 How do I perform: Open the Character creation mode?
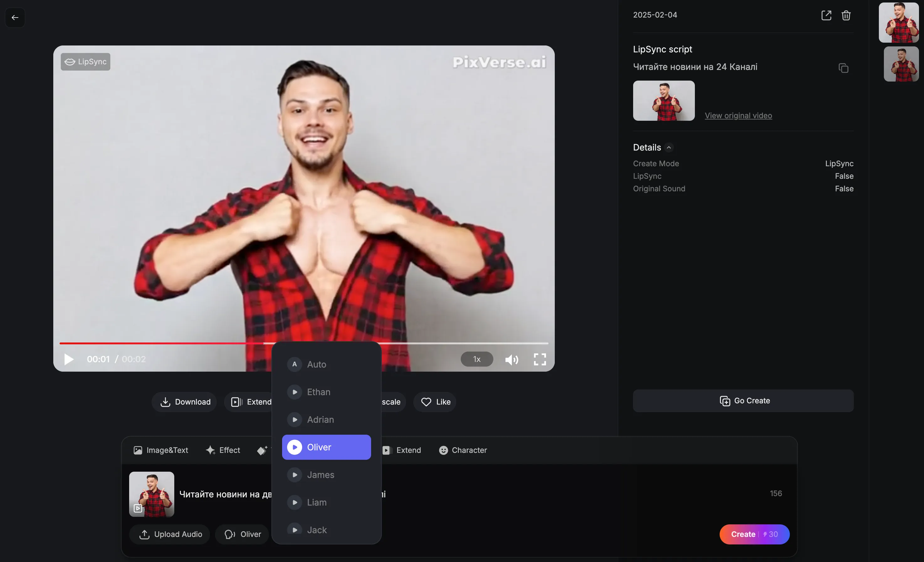click(x=463, y=450)
